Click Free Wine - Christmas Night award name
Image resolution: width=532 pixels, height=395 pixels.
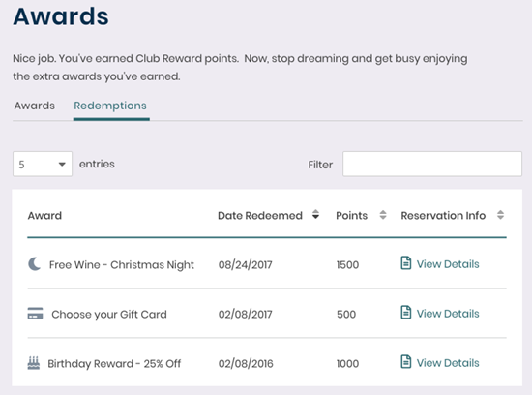(122, 265)
